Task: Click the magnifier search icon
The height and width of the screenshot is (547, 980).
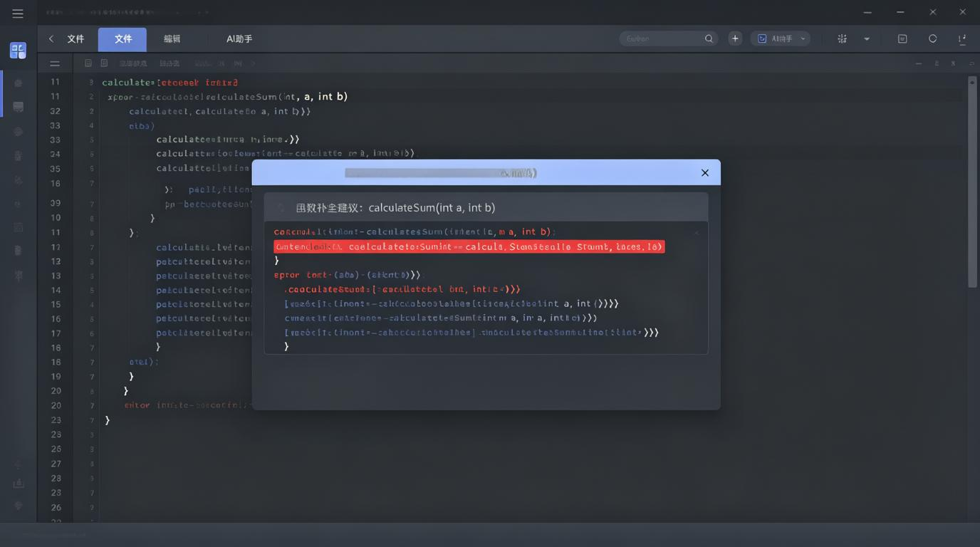Action: tap(709, 38)
